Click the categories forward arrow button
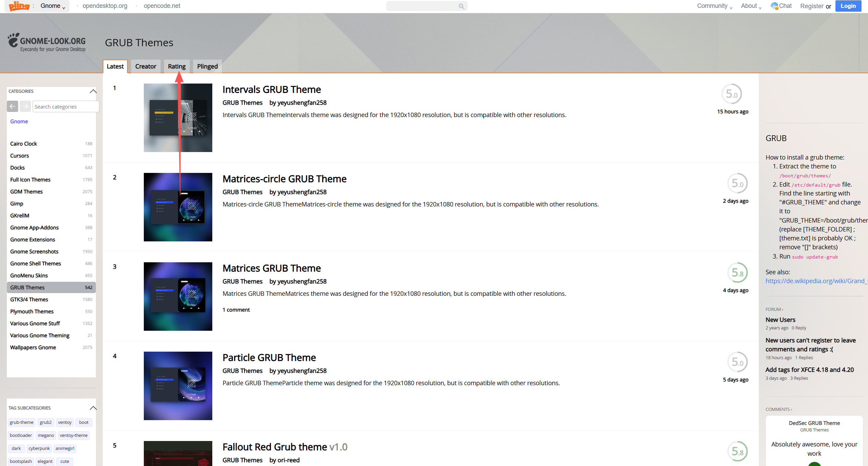 (x=25, y=106)
